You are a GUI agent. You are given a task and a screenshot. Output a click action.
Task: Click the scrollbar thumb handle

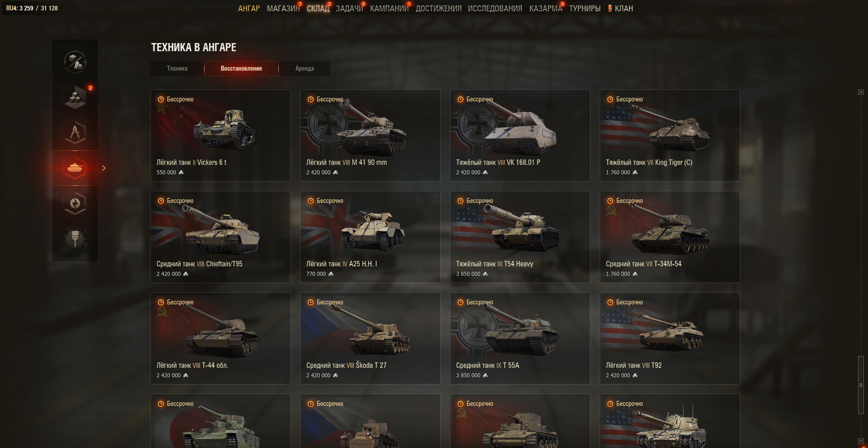[x=861, y=385]
